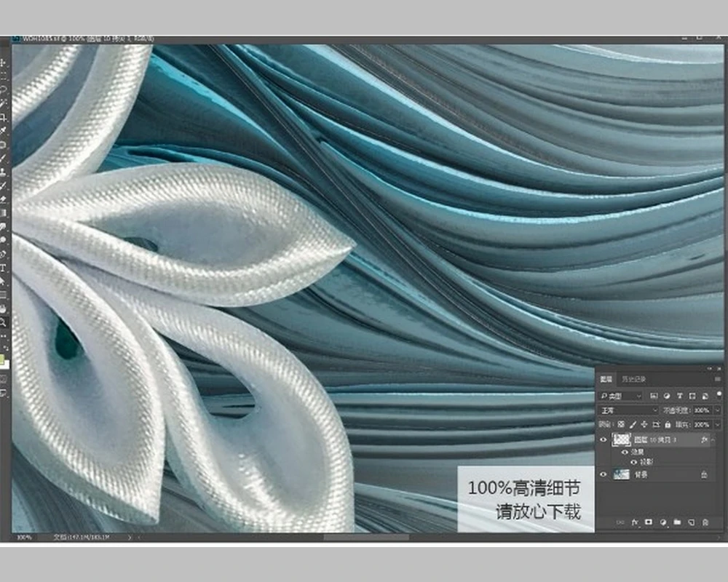Select the Eyedropper tool
Screen dimensions: 728x582
[x=4, y=130]
